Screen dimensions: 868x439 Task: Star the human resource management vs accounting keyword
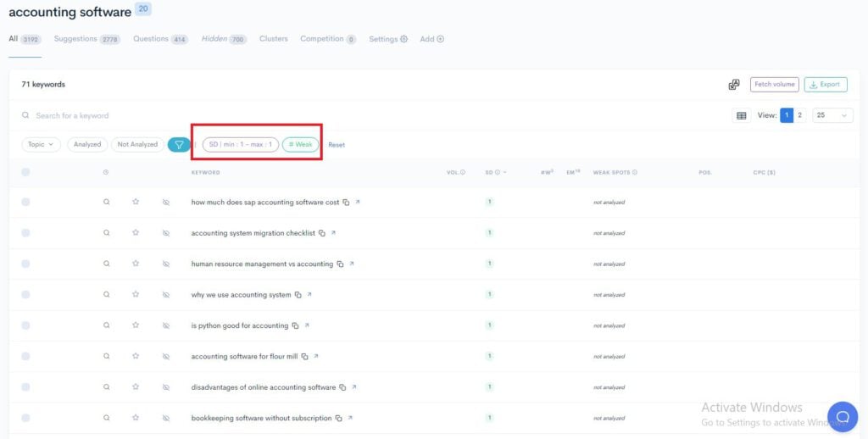pos(136,264)
